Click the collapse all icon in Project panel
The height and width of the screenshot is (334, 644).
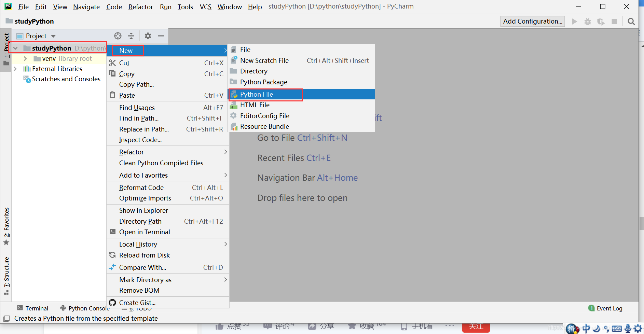point(131,36)
